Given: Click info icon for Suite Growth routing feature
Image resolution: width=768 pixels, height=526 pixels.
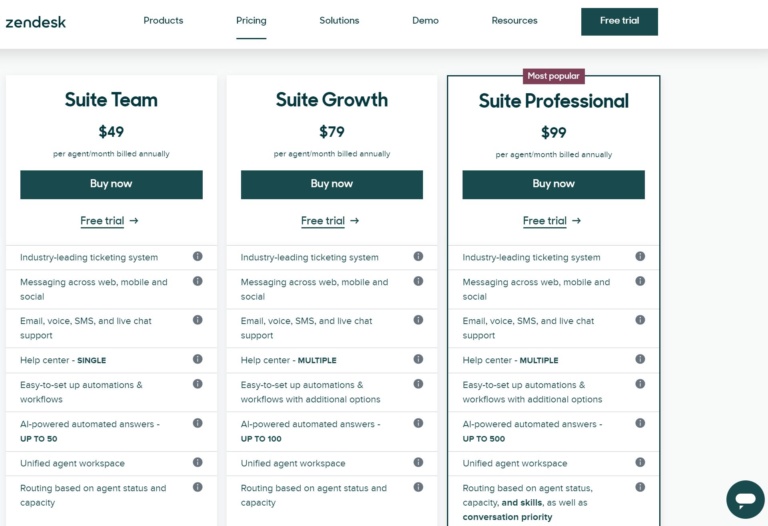Looking at the screenshot, I should pyautogui.click(x=418, y=488).
